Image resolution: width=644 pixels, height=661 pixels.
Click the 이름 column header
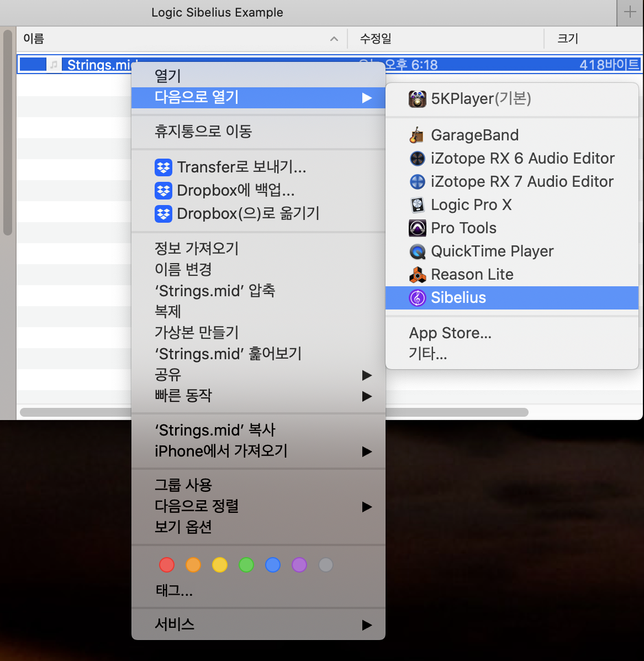pos(182,39)
